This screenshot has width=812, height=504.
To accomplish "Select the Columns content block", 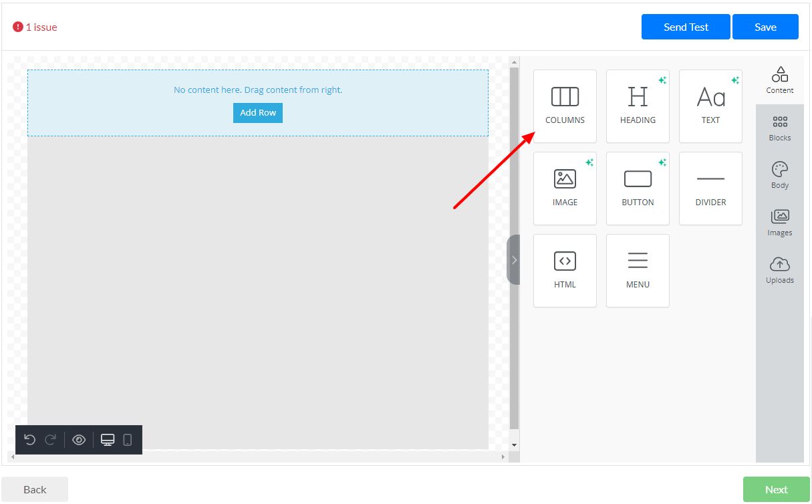I will coord(565,106).
